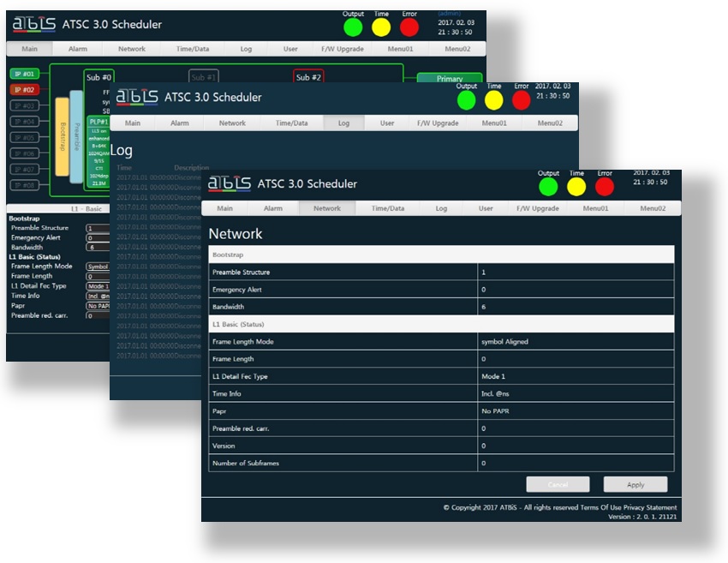Click the Apply button

tap(635, 485)
